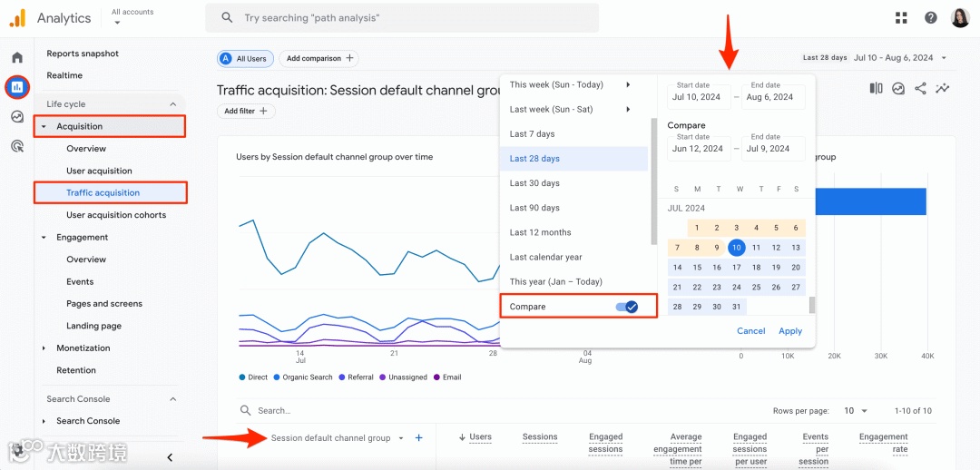Open the All accounts dropdown
980x470 pixels.
point(132,17)
